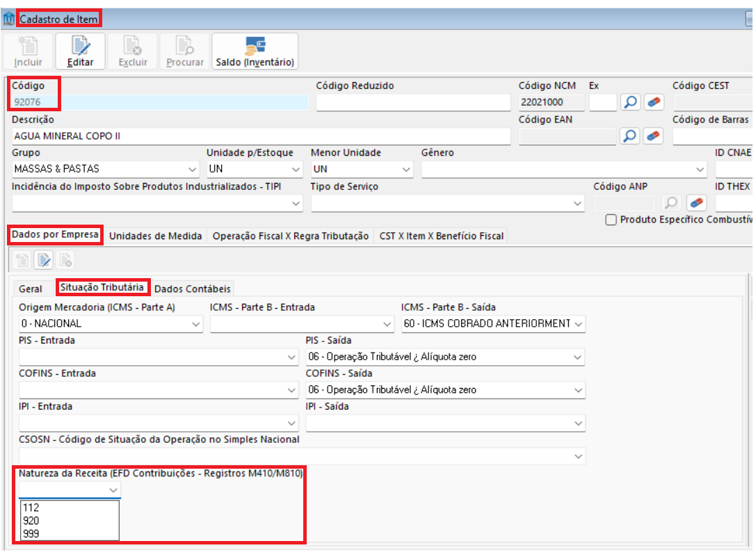Open COFINS - Entrada dropdown
The width and height of the screenshot is (756, 557).
291,390
